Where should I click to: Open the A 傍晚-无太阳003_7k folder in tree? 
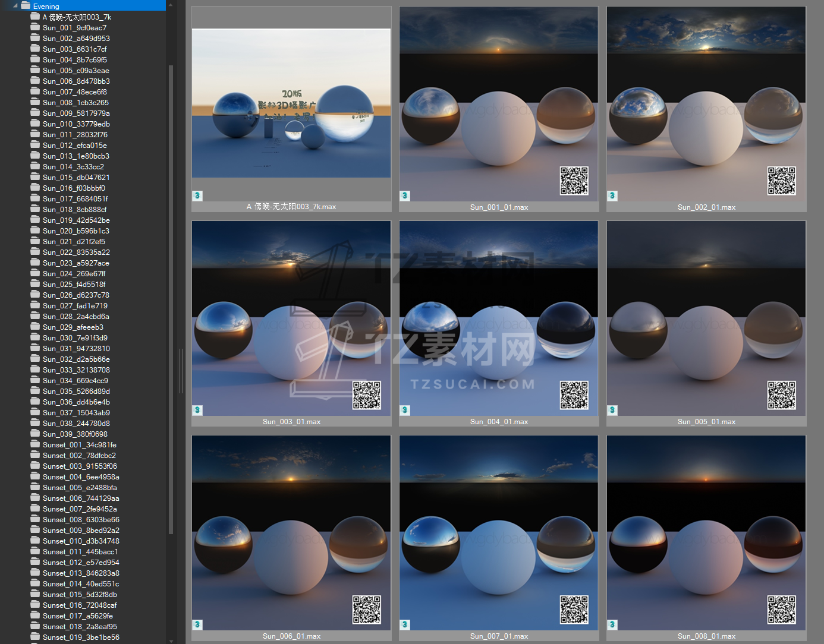pos(76,17)
